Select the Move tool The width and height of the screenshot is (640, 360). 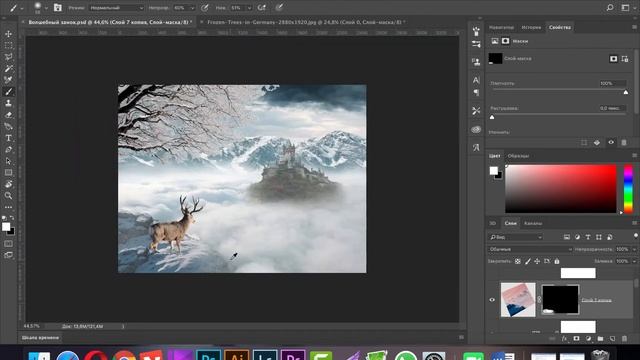tap(8, 34)
